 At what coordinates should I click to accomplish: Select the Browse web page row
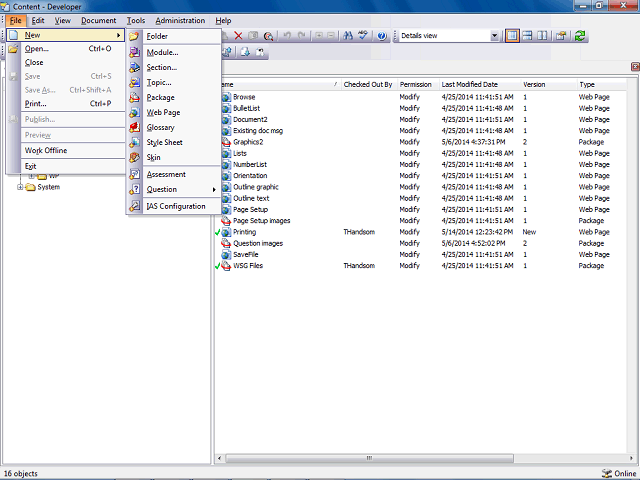(420, 97)
